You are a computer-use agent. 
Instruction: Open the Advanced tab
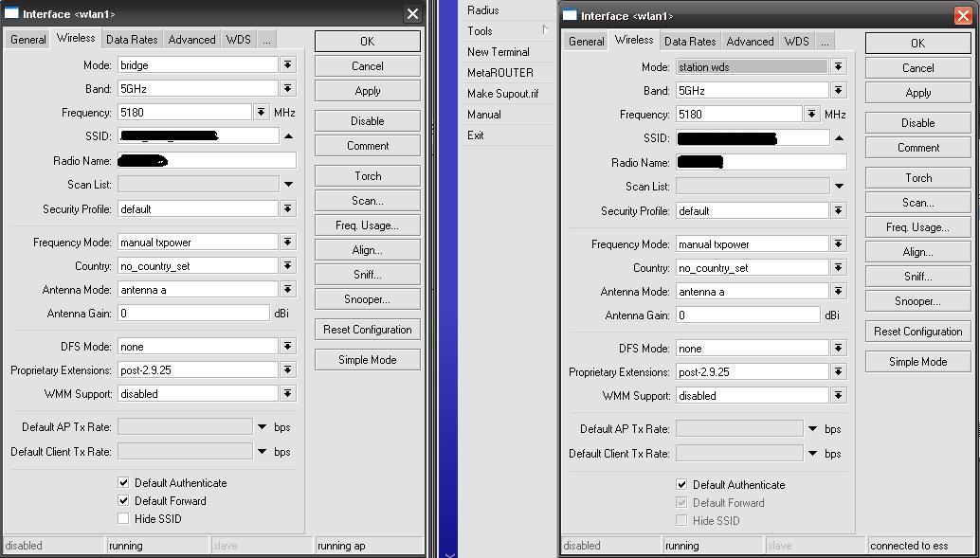click(x=191, y=39)
